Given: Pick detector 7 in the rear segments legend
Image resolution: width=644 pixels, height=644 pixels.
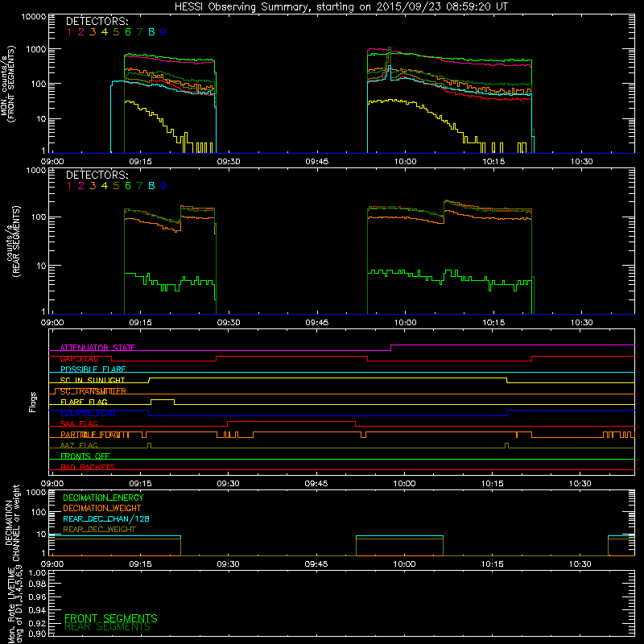Looking at the screenshot, I should [139, 186].
